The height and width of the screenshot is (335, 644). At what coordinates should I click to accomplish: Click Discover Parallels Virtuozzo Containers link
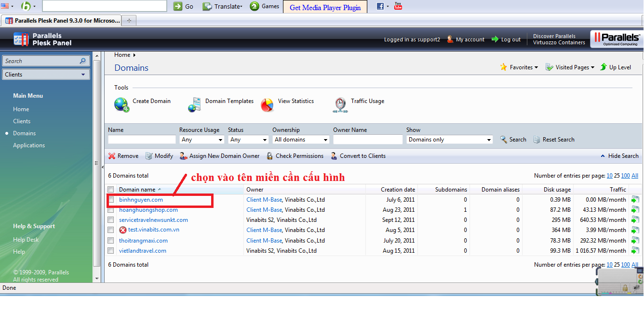559,39
